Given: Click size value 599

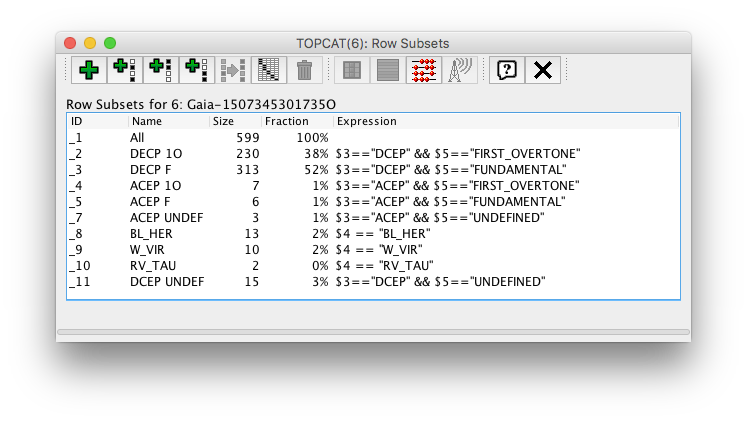Looking at the screenshot, I should coord(248,138).
